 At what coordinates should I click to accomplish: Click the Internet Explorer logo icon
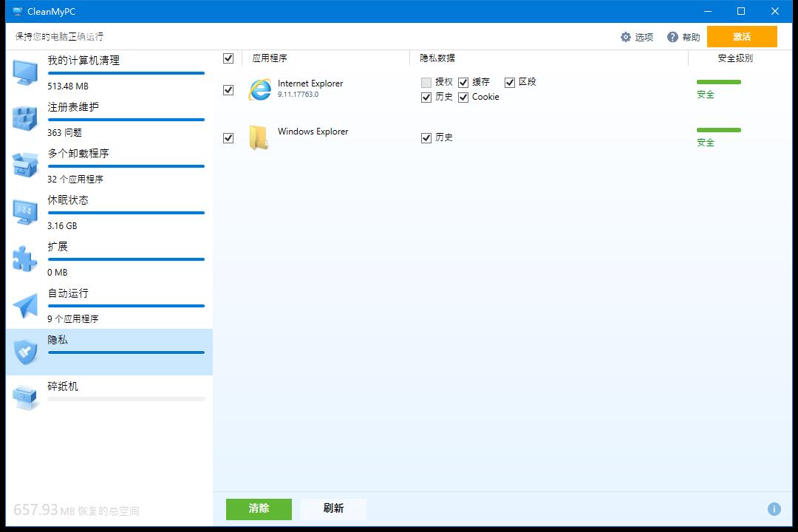(259, 89)
